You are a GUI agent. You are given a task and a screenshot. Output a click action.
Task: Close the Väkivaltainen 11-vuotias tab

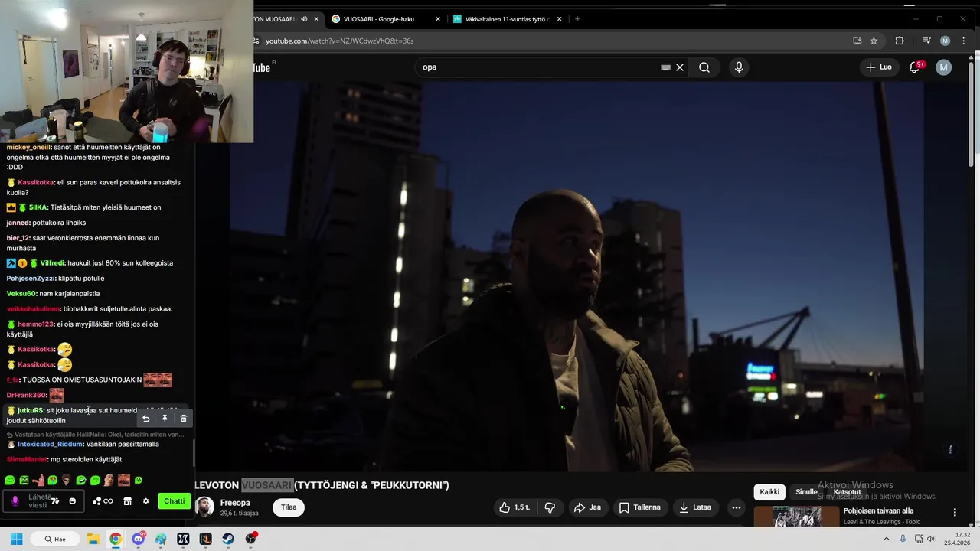coord(560,19)
